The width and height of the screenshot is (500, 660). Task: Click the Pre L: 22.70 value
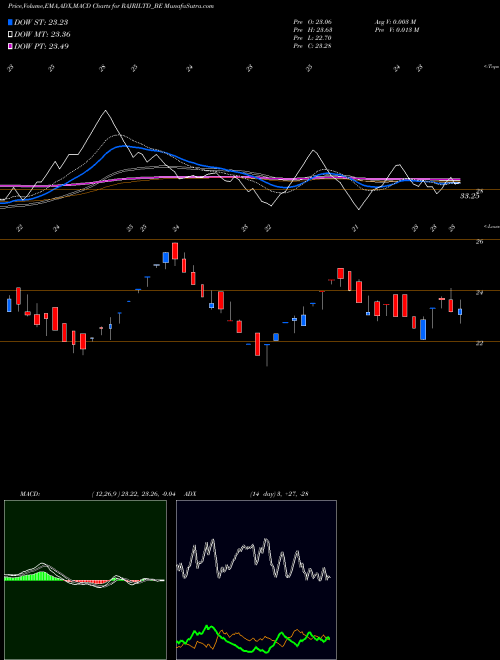(312, 38)
